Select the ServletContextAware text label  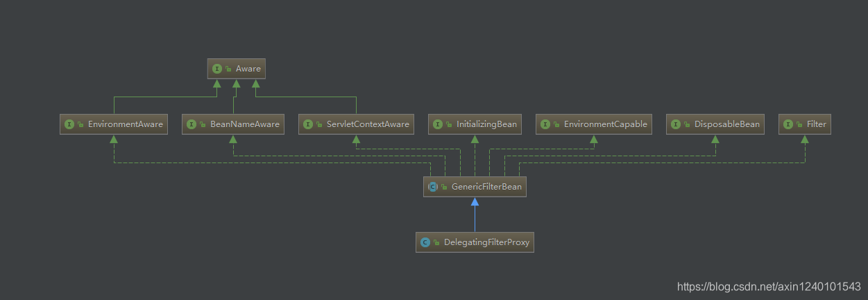click(368, 124)
